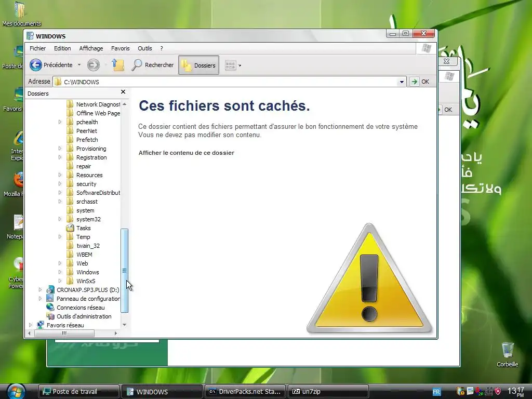
Task: Click the FR language indicator in tray
Action: click(x=436, y=392)
